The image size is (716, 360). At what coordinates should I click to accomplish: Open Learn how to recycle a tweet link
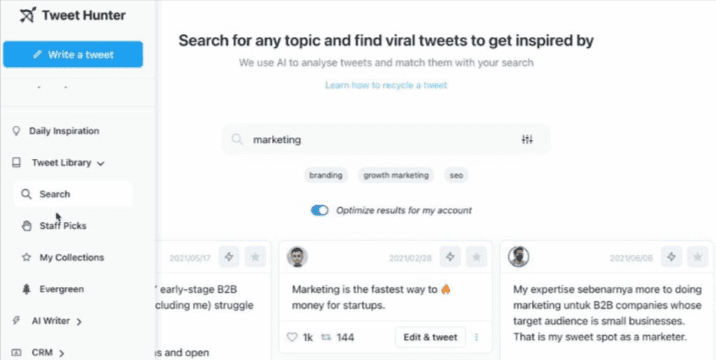coord(386,85)
